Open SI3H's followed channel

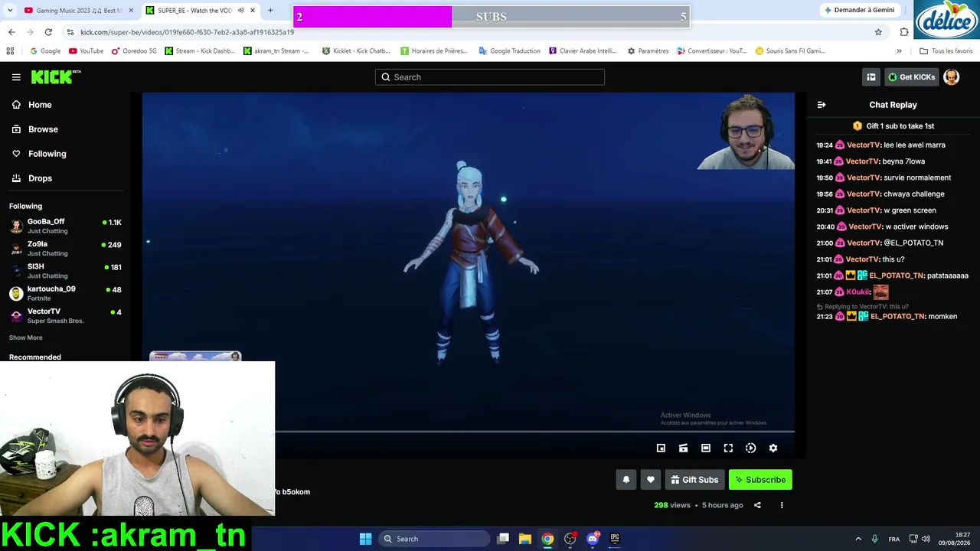point(65,270)
